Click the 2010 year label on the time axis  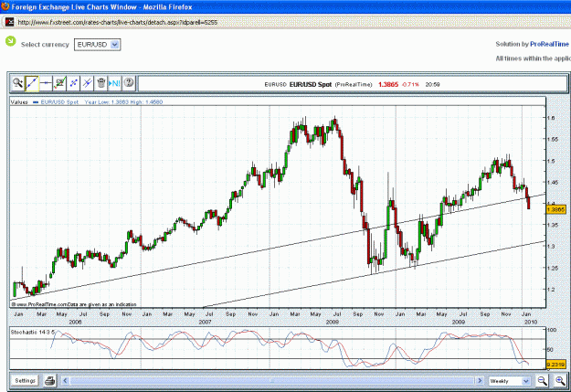coord(531,322)
